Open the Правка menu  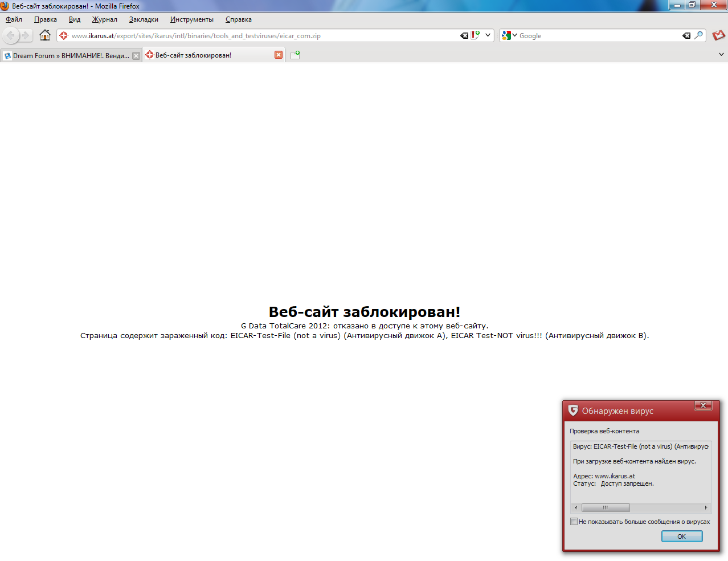(46, 19)
